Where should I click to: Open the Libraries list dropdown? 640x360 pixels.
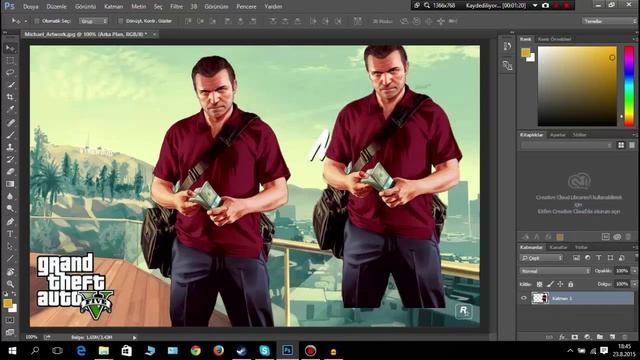[x=567, y=145]
